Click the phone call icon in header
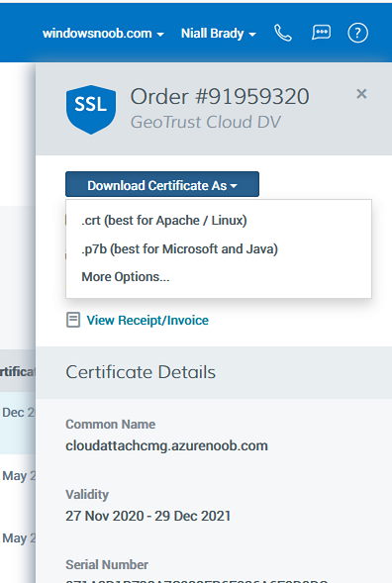This screenshot has width=392, height=583. (283, 33)
